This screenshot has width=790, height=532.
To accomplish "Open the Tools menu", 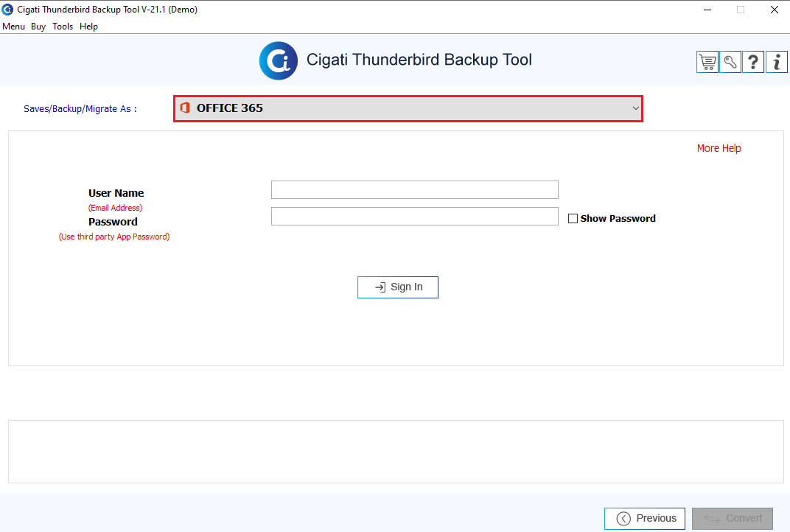I will [x=63, y=27].
